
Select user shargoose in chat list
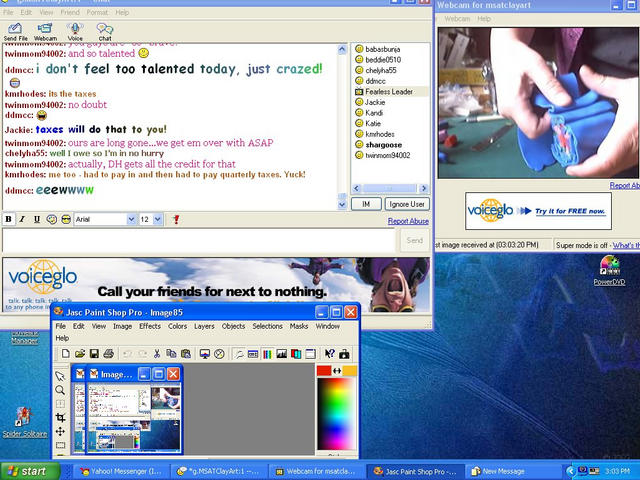[384, 145]
